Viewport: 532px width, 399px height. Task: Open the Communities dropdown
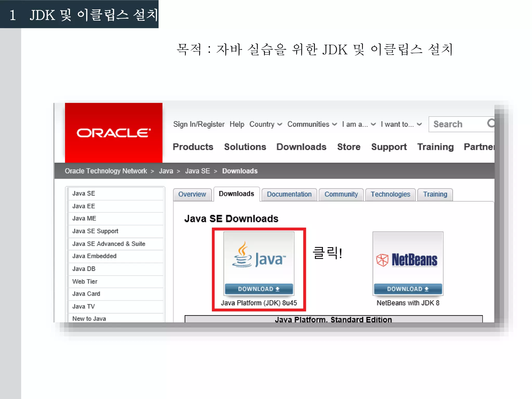(x=312, y=124)
